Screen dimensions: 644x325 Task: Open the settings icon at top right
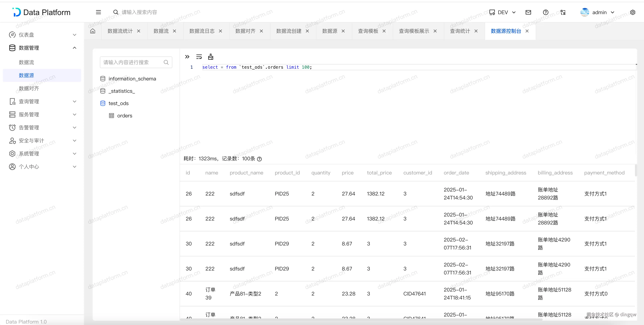pyautogui.click(x=633, y=12)
